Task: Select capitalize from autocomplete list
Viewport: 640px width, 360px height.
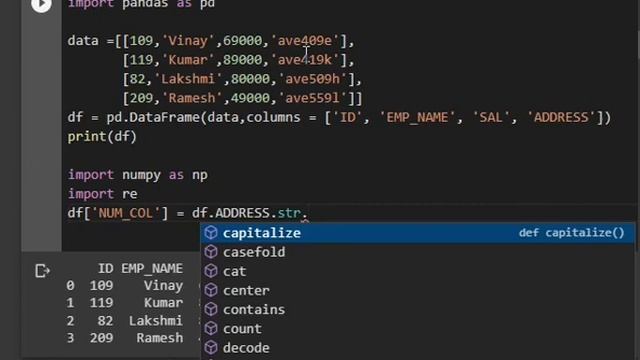Action: click(x=418, y=233)
